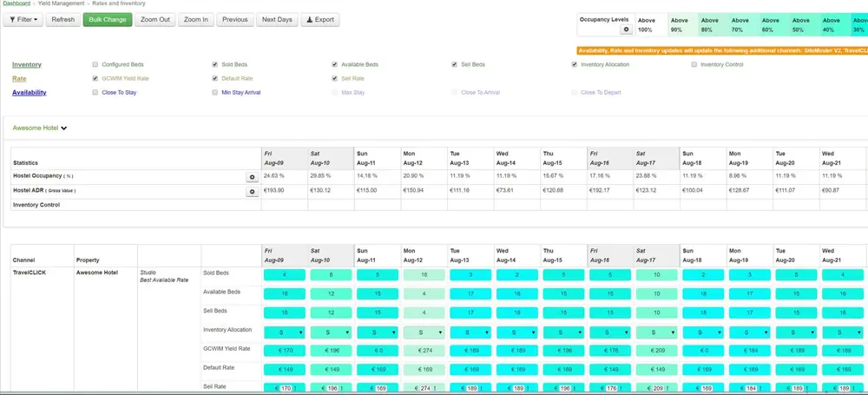The width and height of the screenshot is (868, 395).
Task: Click Studio Best Available Rate label
Action: click(164, 276)
